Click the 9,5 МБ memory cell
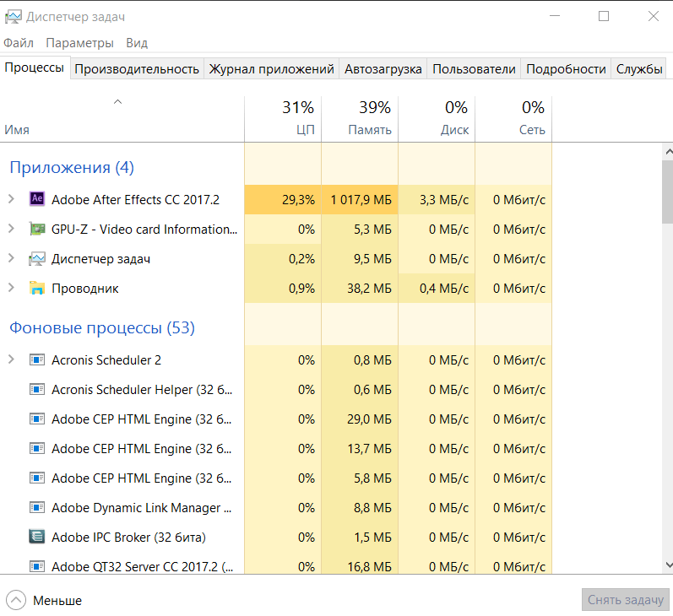The height and width of the screenshot is (616, 673). (x=360, y=259)
